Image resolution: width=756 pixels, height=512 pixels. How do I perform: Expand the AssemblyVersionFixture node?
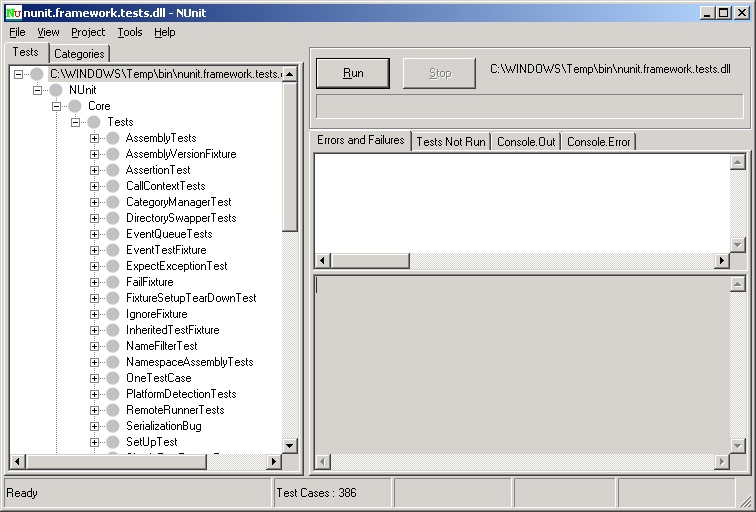pyautogui.click(x=94, y=154)
